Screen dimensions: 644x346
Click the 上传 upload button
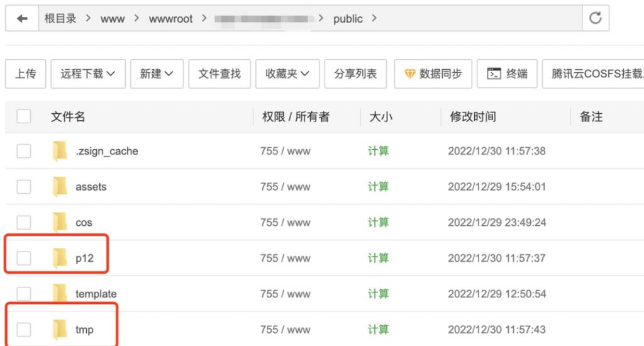tap(26, 74)
